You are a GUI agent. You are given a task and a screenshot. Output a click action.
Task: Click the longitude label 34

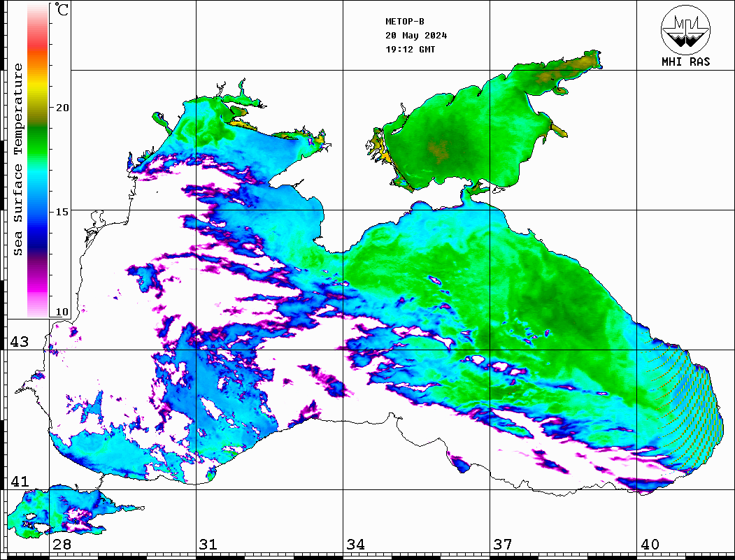pos(355,545)
